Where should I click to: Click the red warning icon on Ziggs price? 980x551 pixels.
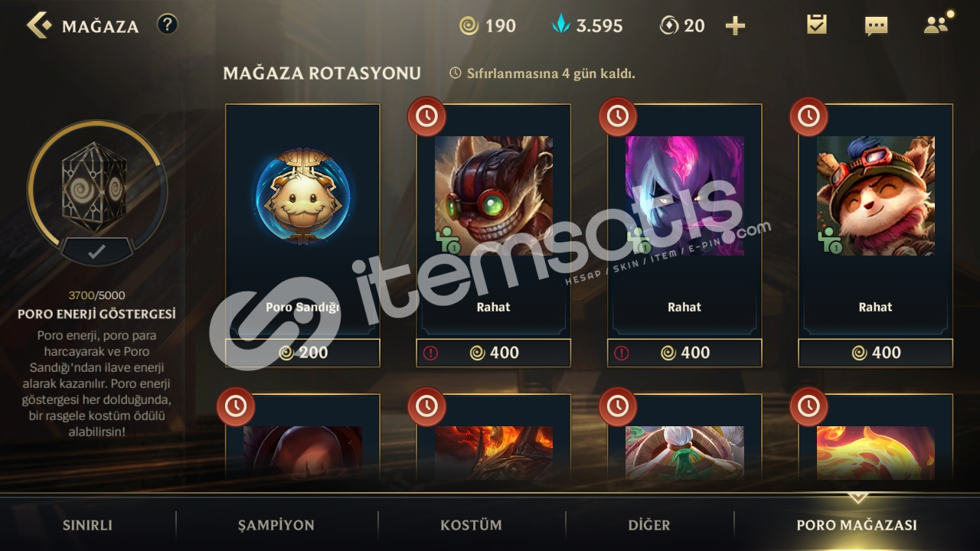coord(430,353)
